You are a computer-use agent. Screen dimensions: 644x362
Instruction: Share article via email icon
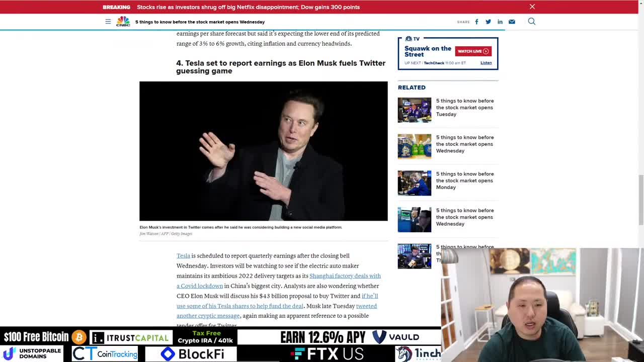coord(512,22)
